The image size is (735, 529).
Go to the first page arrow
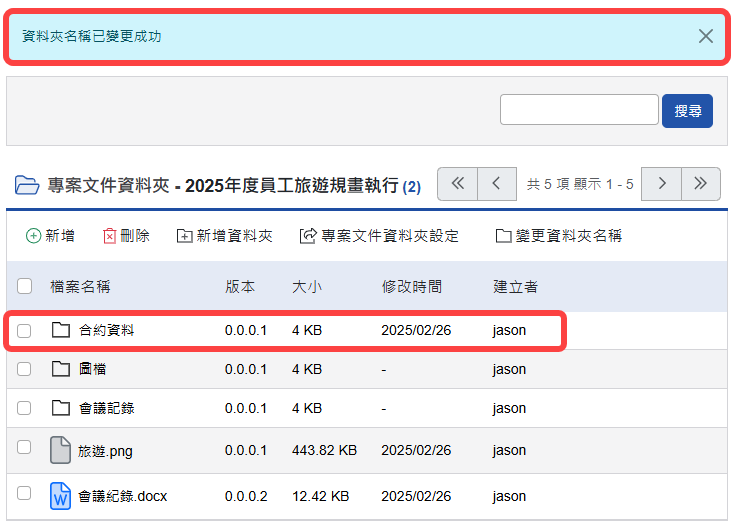(457, 184)
